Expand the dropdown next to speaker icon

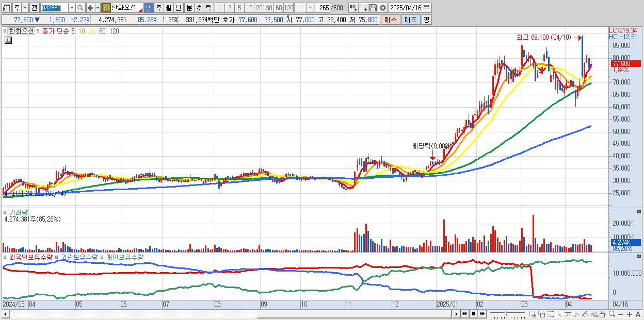coord(98,8)
